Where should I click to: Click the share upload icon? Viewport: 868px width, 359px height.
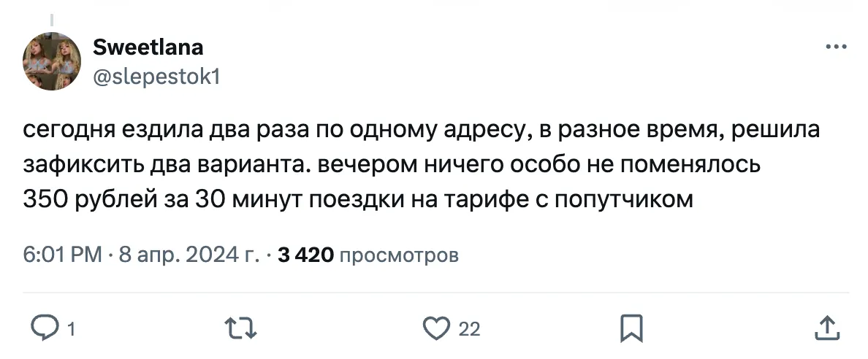click(826, 328)
